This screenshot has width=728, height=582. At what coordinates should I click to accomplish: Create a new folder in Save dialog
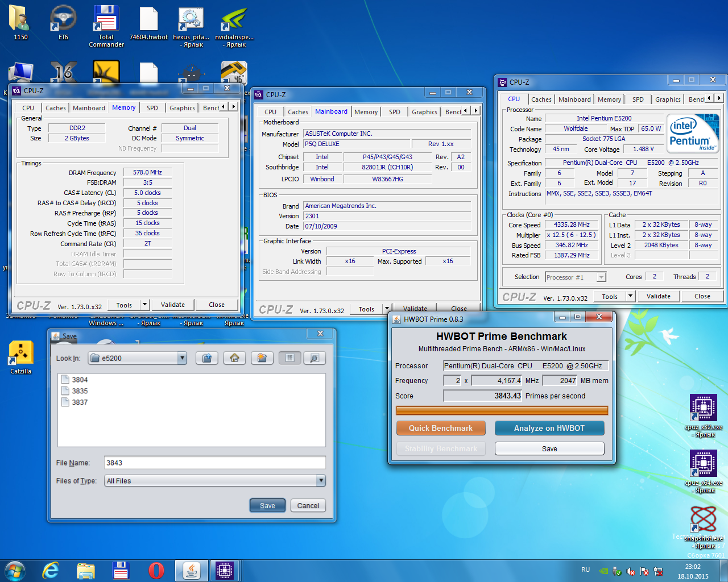tap(262, 358)
